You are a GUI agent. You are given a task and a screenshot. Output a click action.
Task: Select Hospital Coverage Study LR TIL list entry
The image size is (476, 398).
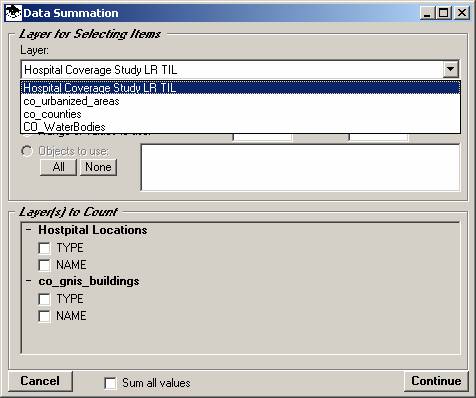pos(240,88)
